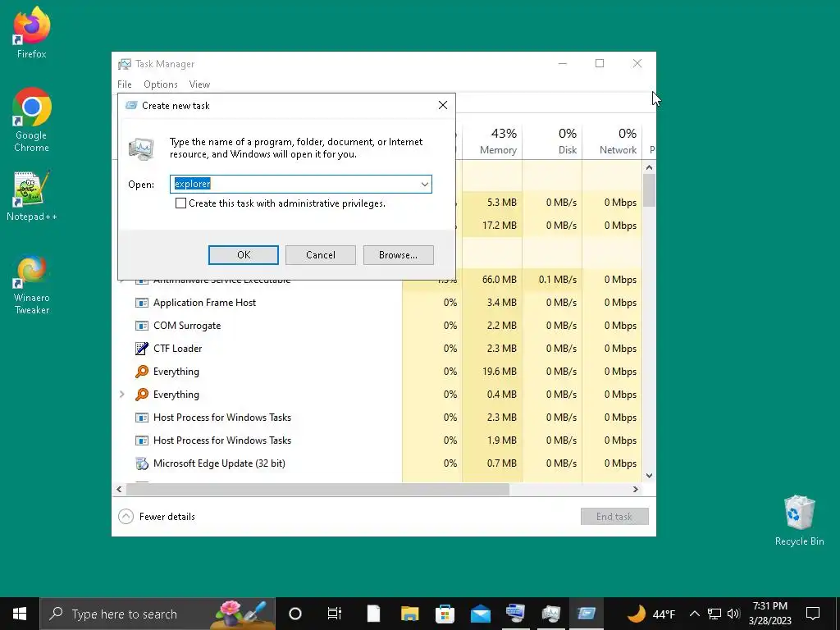Open Microsoft Store on taskbar
The width and height of the screenshot is (840, 630).
(x=445, y=614)
